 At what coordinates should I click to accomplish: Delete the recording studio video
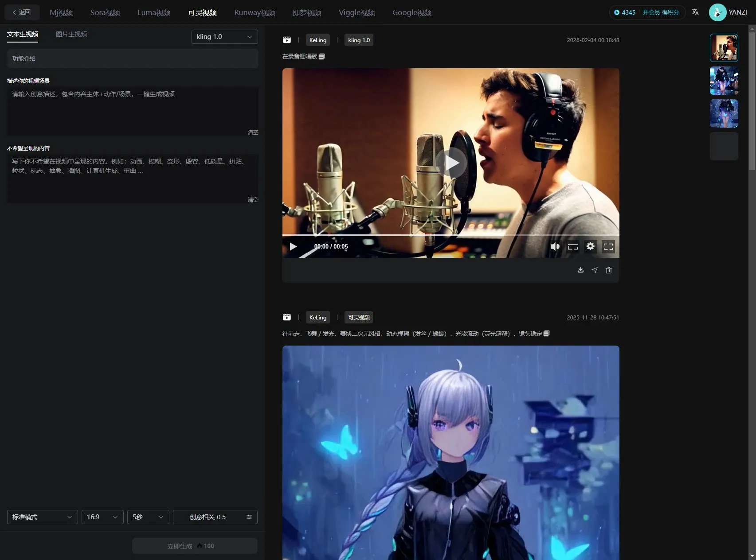tap(609, 270)
